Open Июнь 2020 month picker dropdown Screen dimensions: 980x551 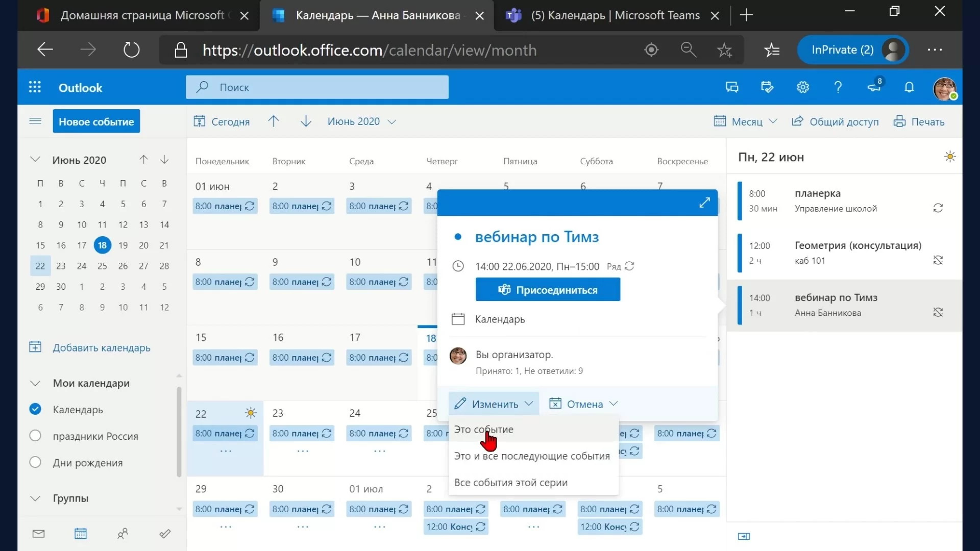coord(361,121)
